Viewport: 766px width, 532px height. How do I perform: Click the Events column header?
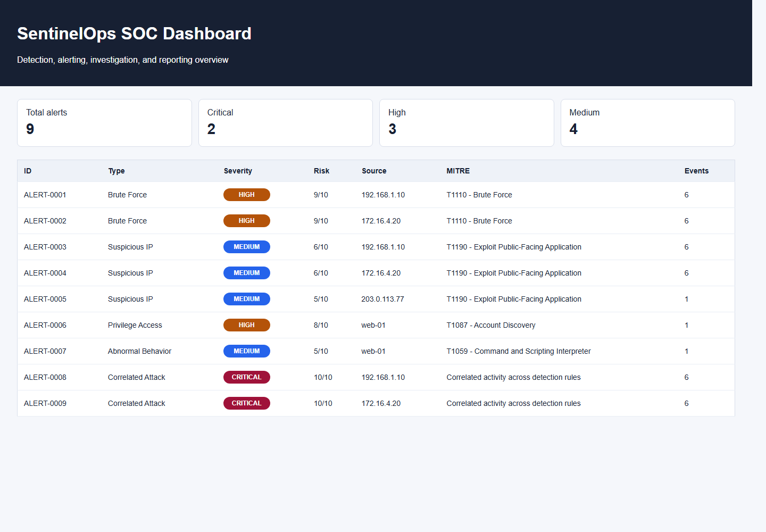click(696, 171)
